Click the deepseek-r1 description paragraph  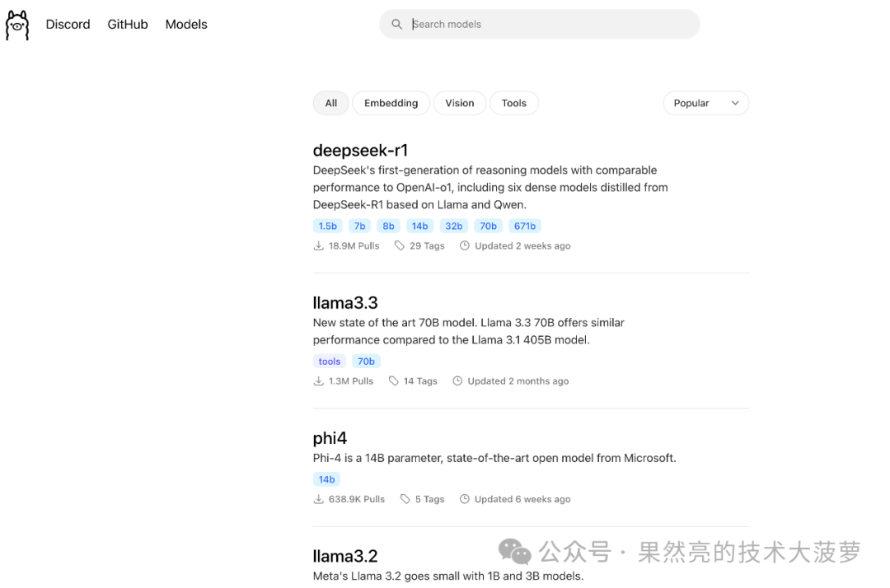pyautogui.click(x=490, y=187)
